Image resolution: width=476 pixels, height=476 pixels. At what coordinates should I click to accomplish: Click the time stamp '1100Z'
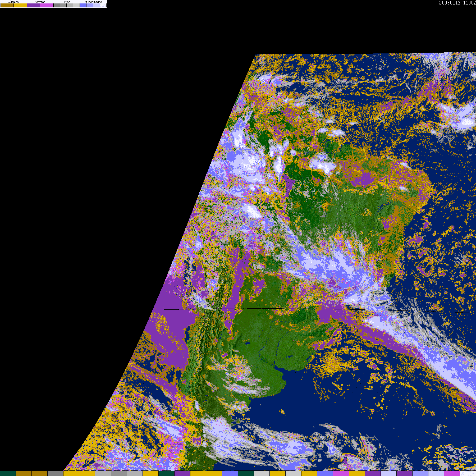469,3
